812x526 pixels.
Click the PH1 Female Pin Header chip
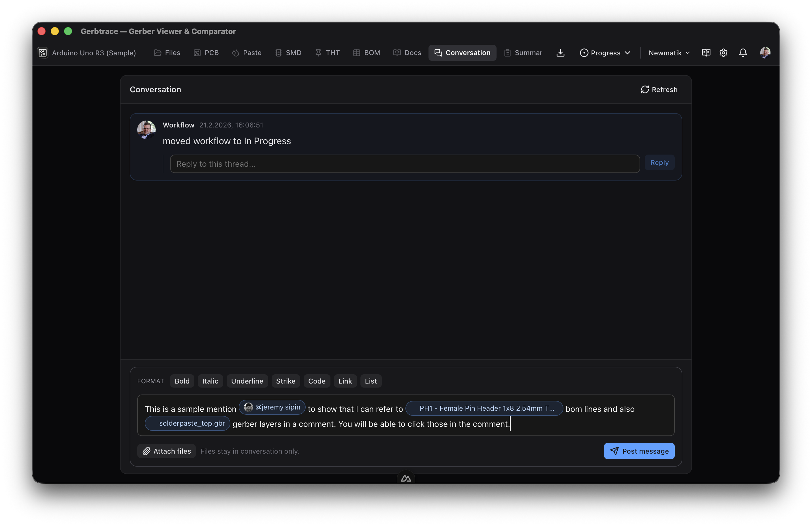(484, 408)
